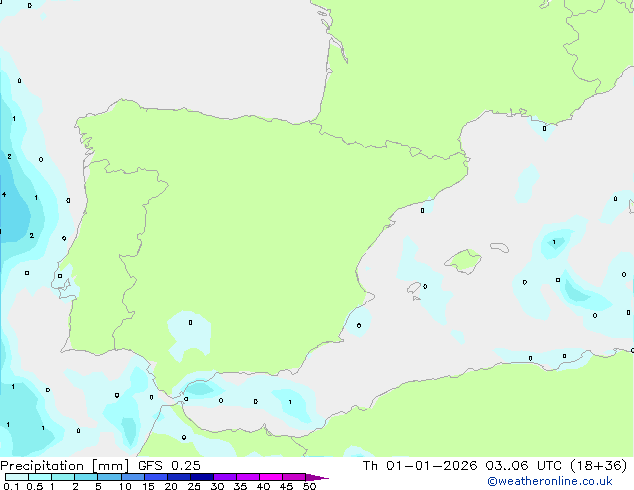This screenshot has height=490, width=634.
Task: Select the 5–10 mm legend color swatch
Action: tap(109, 477)
